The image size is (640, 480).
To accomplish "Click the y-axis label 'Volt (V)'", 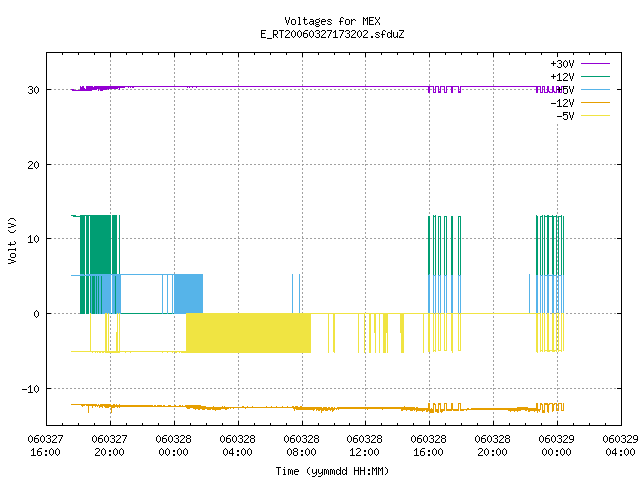I will tap(12, 240).
